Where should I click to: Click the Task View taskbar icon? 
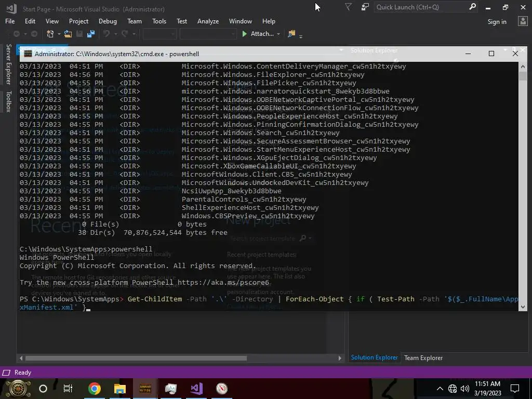click(68, 389)
